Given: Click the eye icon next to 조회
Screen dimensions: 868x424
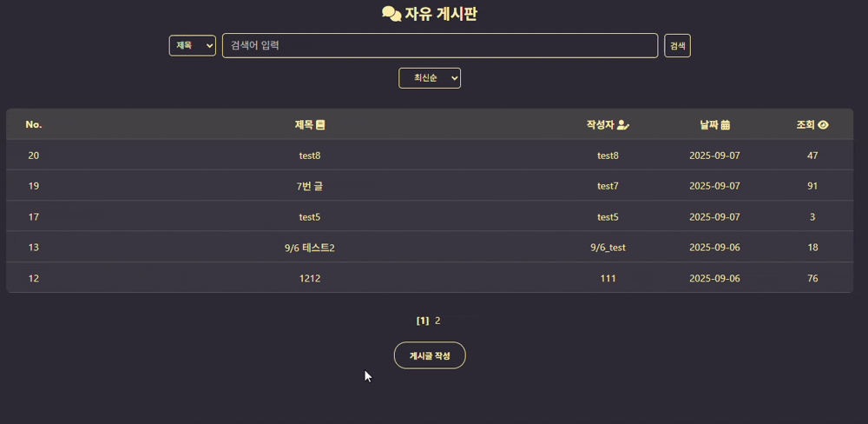Looking at the screenshot, I should [823, 125].
